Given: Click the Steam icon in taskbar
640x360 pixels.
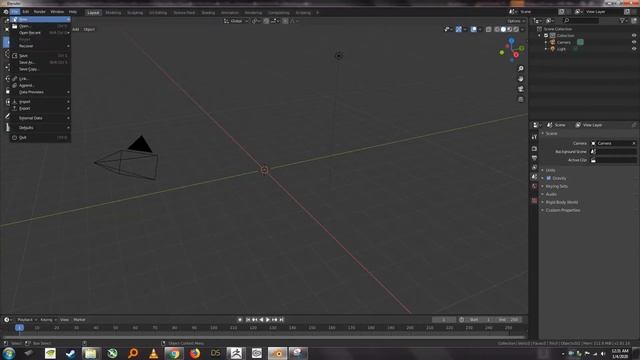Looking at the screenshot, I should (70, 353).
